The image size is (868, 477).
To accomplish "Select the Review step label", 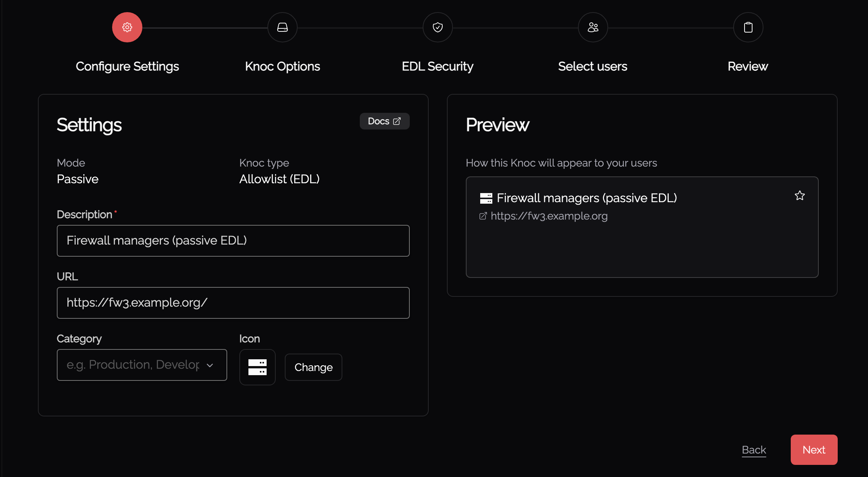I will (x=748, y=66).
